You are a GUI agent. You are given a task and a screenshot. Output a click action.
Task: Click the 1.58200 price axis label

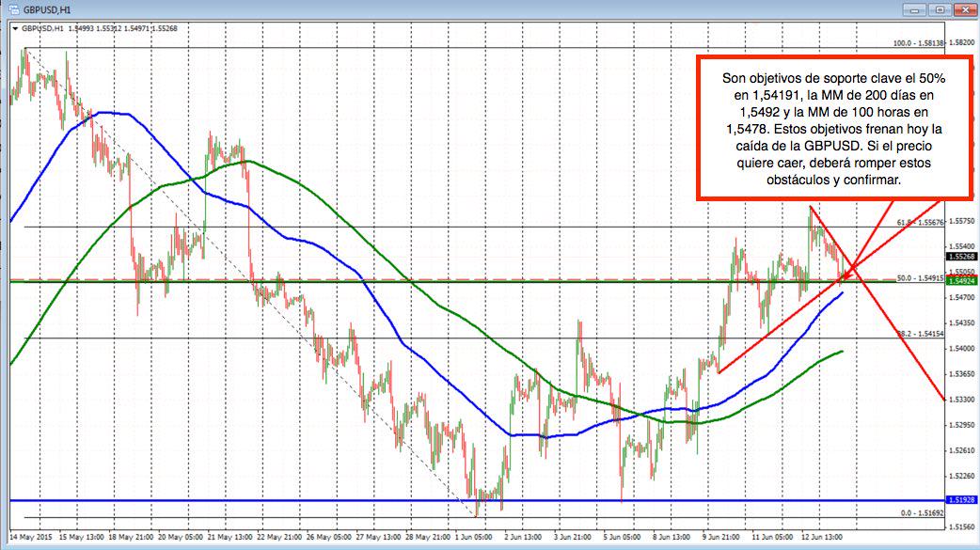point(962,42)
